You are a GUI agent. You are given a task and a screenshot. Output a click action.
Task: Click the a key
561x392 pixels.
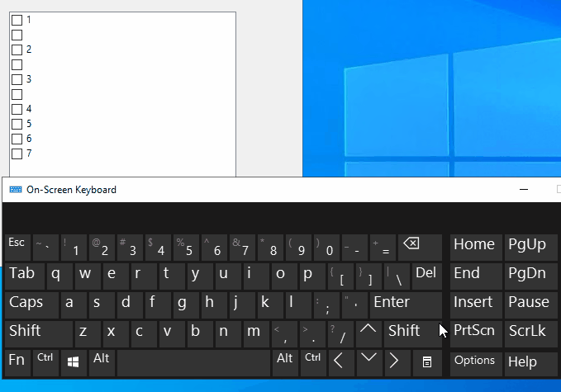coord(74,305)
